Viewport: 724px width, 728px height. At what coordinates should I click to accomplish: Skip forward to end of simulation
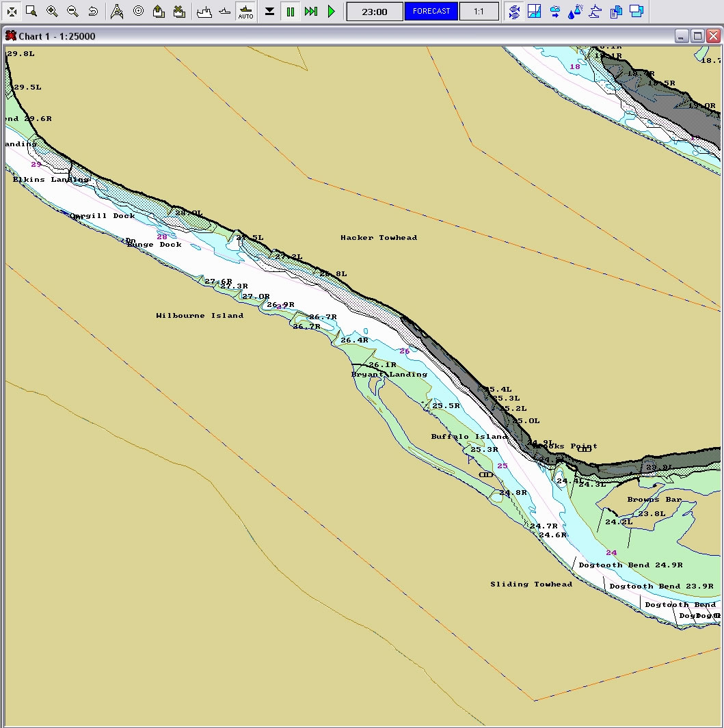[310, 11]
